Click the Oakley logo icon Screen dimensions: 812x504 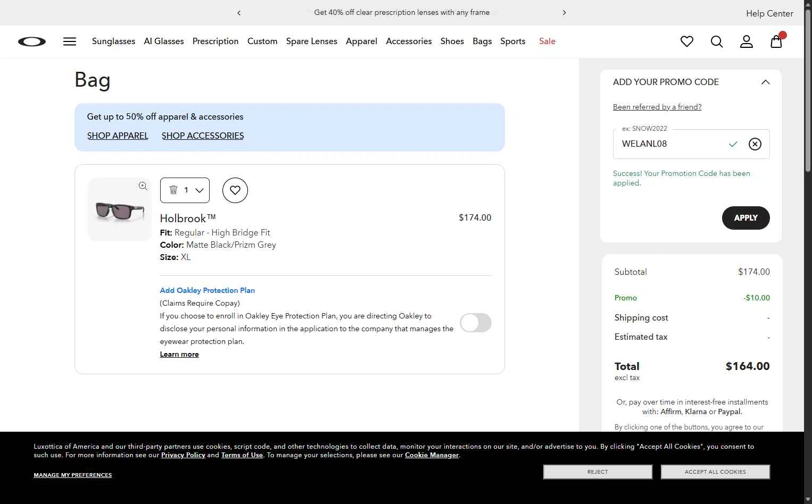[x=32, y=41]
